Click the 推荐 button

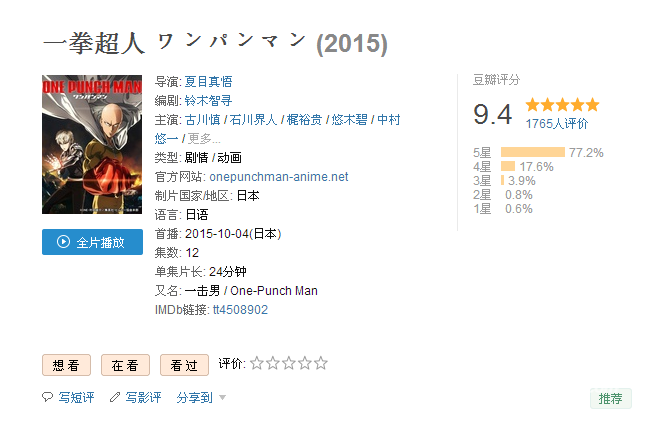(x=610, y=399)
